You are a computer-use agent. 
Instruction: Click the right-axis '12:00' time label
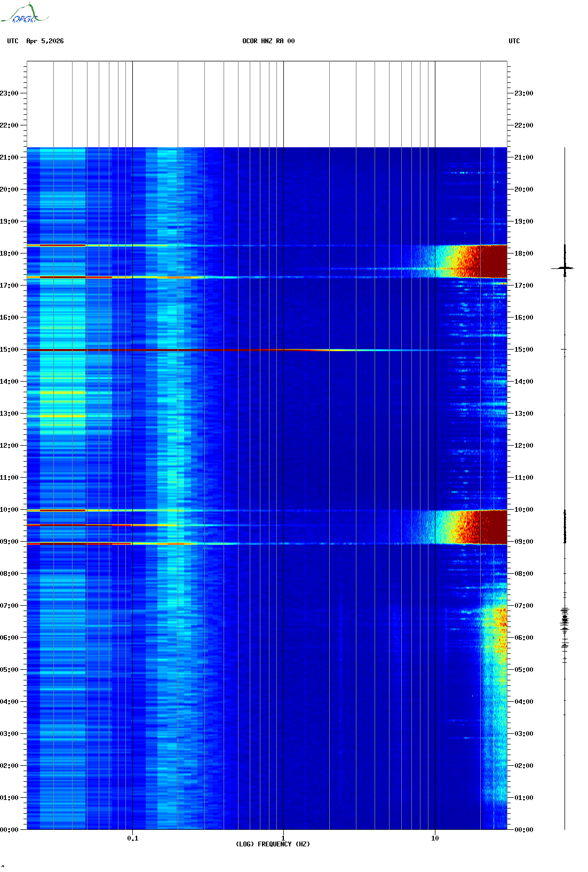tap(523, 446)
